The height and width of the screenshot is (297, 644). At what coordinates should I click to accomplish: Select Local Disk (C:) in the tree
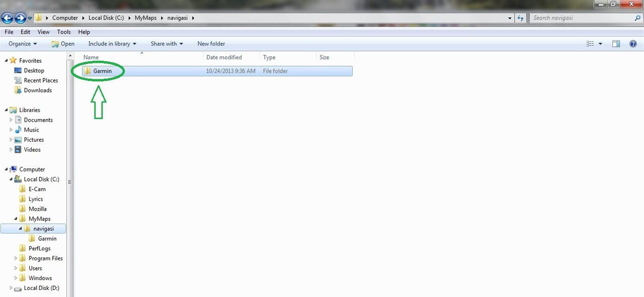[41, 179]
